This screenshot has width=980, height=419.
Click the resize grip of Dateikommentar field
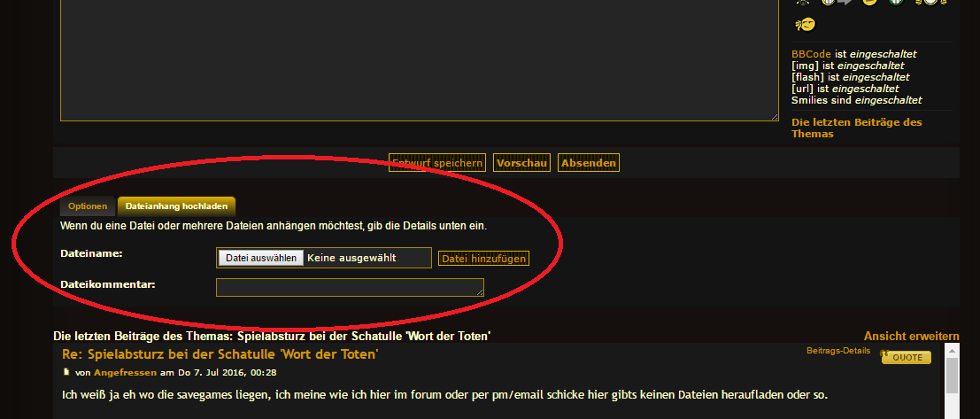click(480, 292)
